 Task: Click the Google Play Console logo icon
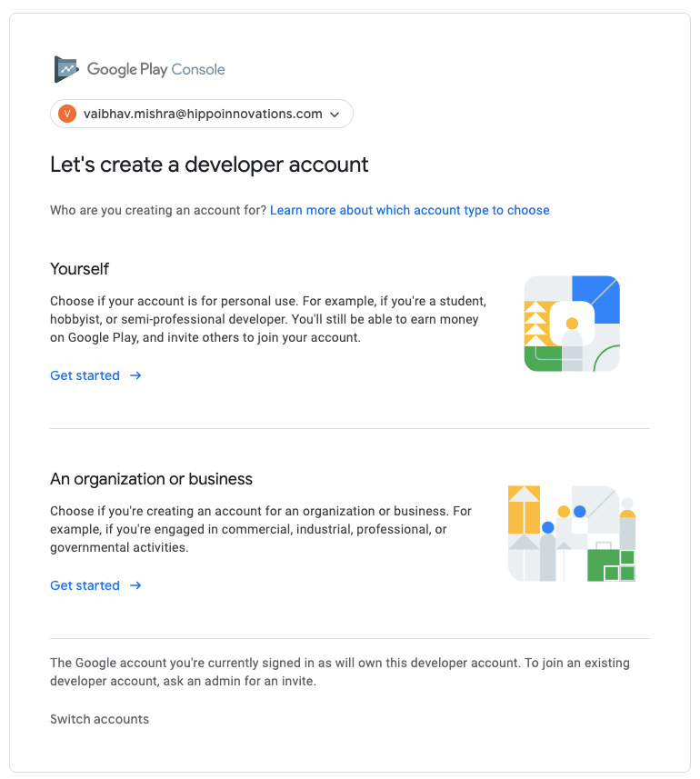coord(66,69)
